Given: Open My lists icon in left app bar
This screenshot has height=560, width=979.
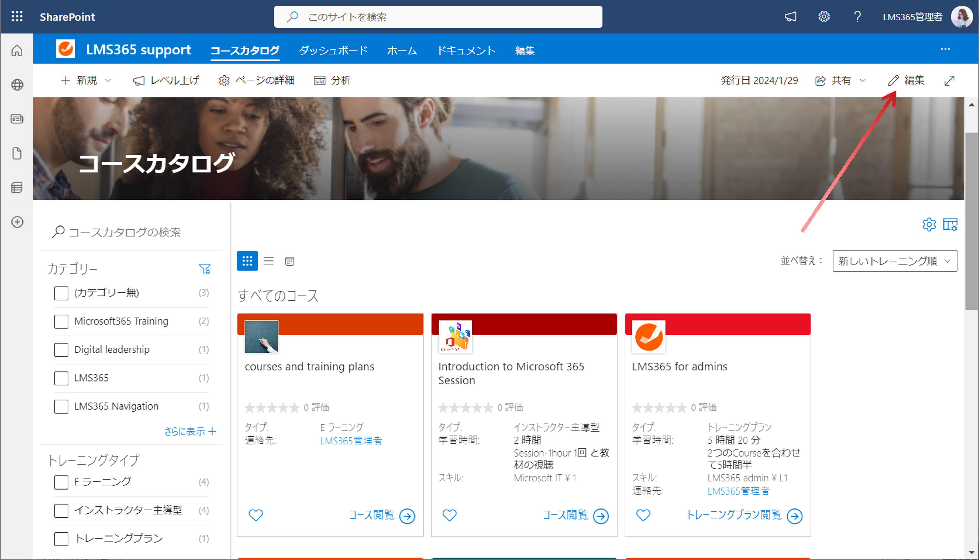Looking at the screenshot, I should click(x=17, y=187).
